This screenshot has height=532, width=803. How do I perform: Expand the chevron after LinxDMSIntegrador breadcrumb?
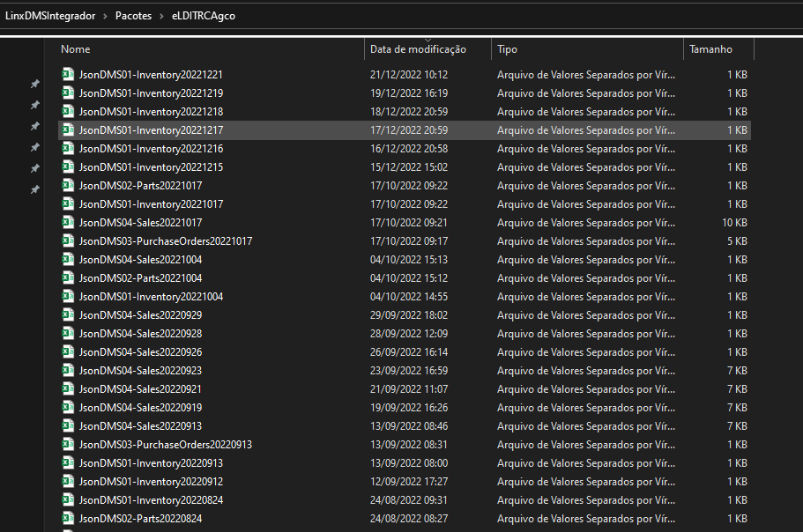pyautogui.click(x=106, y=17)
